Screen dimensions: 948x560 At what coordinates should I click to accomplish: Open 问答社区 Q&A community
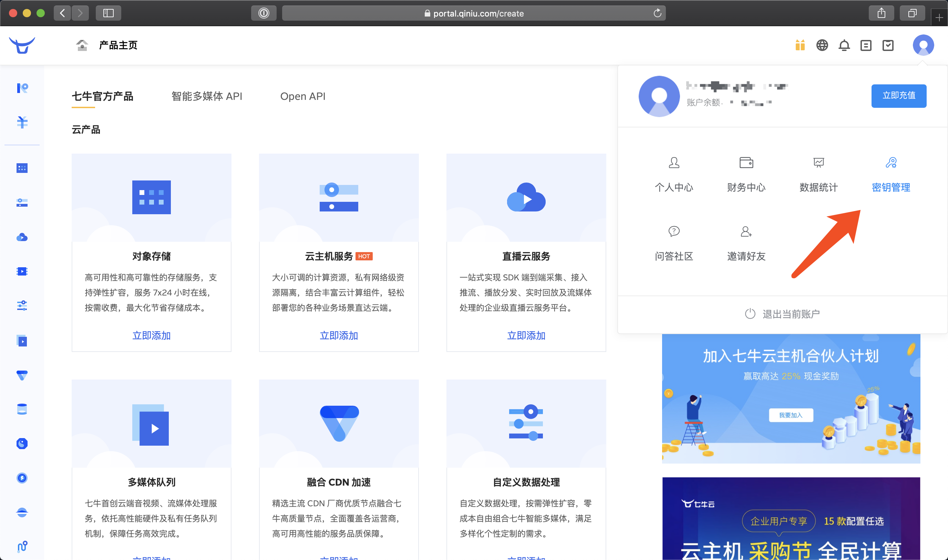click(x=674, y=244)
